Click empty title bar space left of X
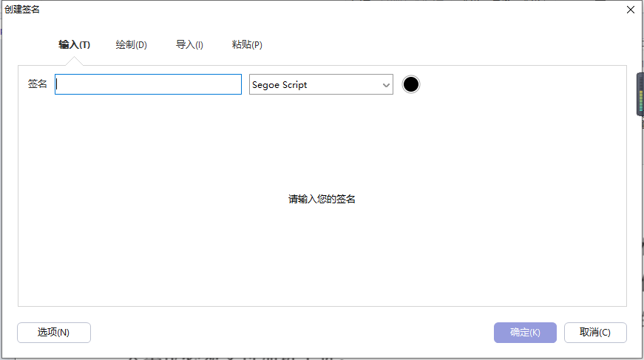The width and height of the screenshot is (644, 360). pyautogui.click(x=370, y=10)
